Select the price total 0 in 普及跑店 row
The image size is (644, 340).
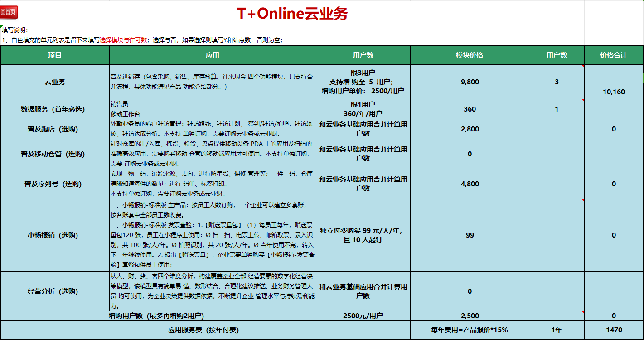[614, 129]
